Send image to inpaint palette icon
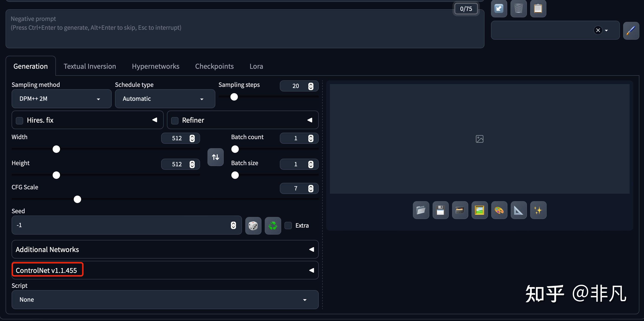The image size is (644, 321). click(x=499, y=210)
